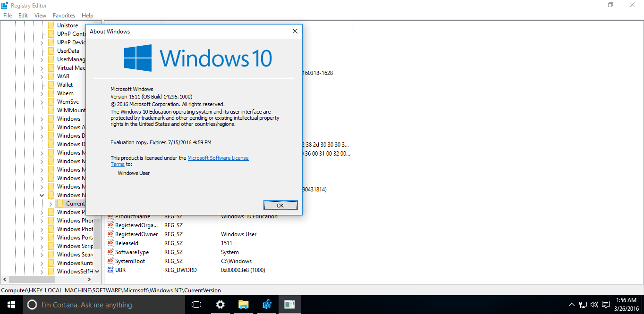Click the ReleaseId string value icon
This screenshot has height=314, width=644.
(x=110, y=243)
